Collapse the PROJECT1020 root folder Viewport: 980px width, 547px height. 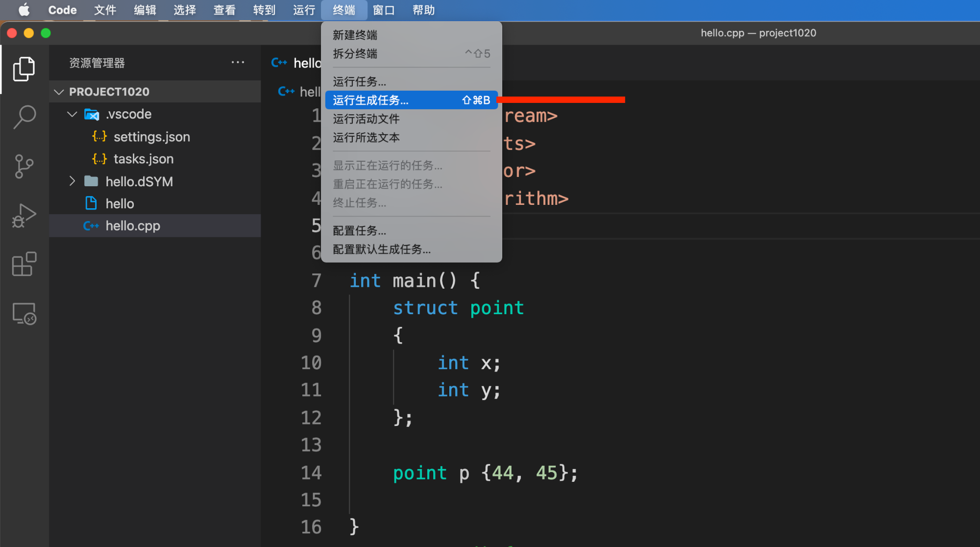59,92
